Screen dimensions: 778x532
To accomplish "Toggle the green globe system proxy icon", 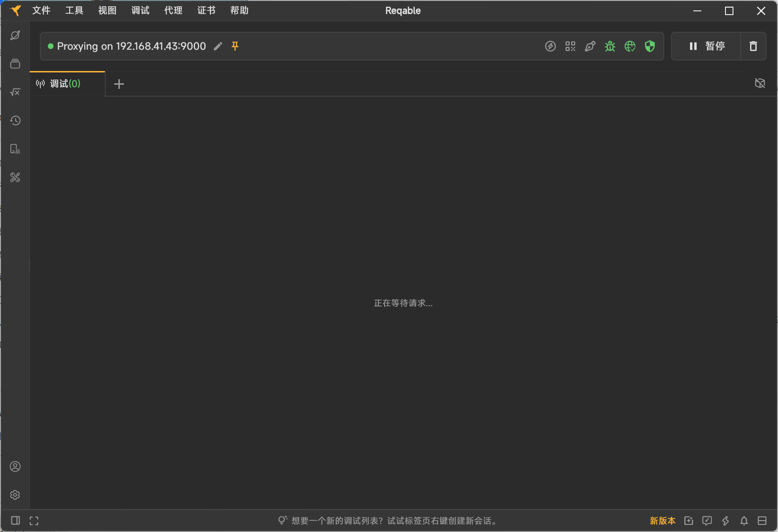I will 630,46.
